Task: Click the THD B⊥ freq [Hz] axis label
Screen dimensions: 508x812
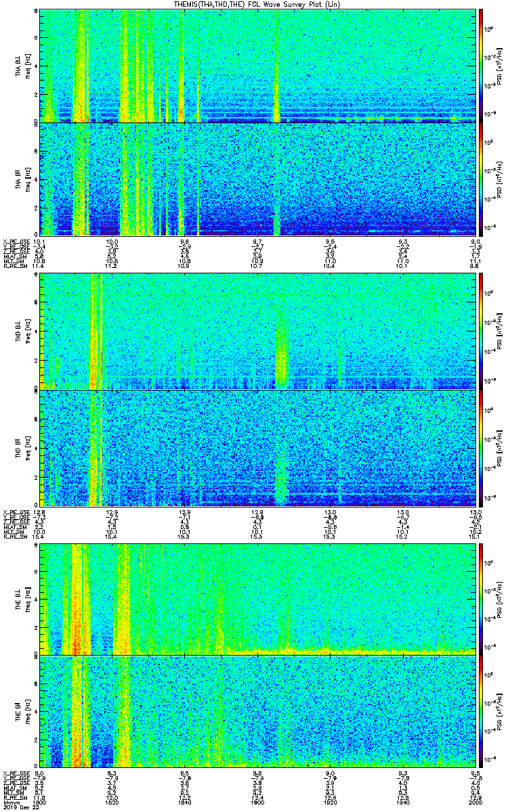Action: pos(28,332)
